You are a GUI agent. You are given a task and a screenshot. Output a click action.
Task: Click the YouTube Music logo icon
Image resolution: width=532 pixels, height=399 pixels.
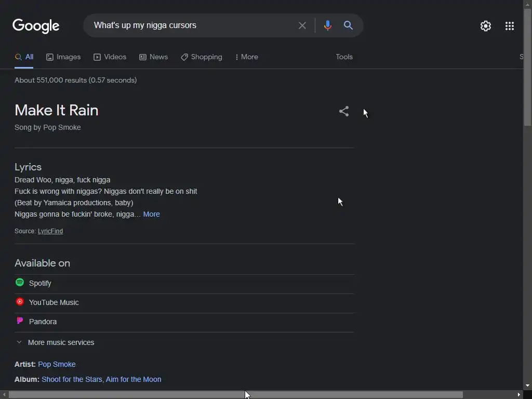(20, 302)
